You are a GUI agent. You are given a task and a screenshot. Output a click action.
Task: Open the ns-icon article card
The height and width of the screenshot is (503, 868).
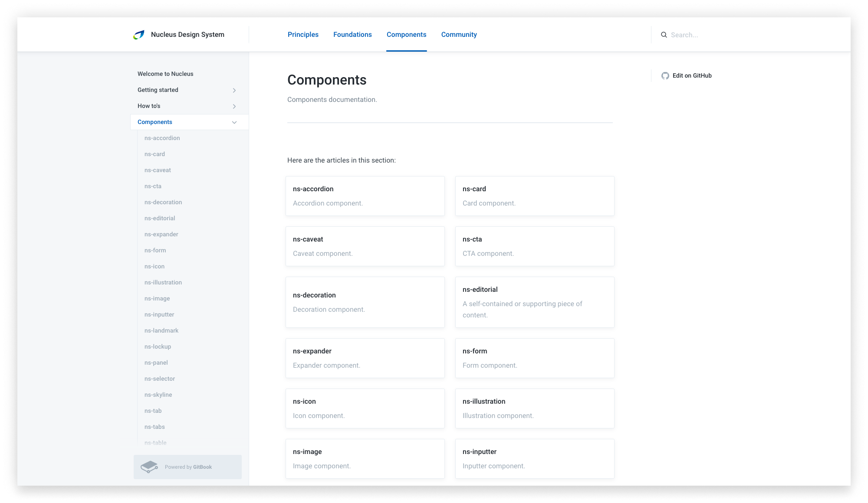click(x=365, y=408)
